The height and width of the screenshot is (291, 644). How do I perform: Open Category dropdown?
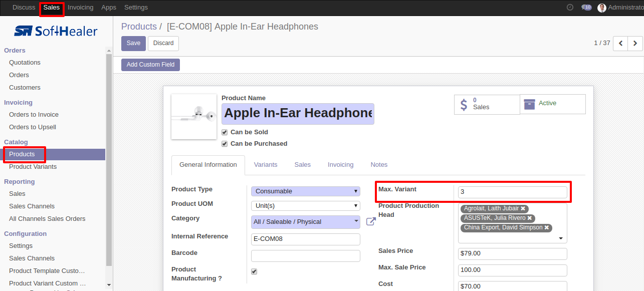pos(306,222)
